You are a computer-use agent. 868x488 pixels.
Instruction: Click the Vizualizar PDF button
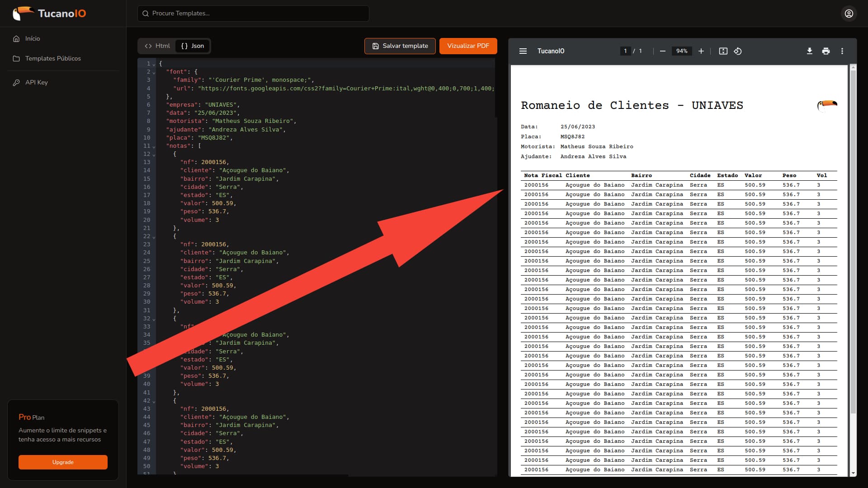468,46
